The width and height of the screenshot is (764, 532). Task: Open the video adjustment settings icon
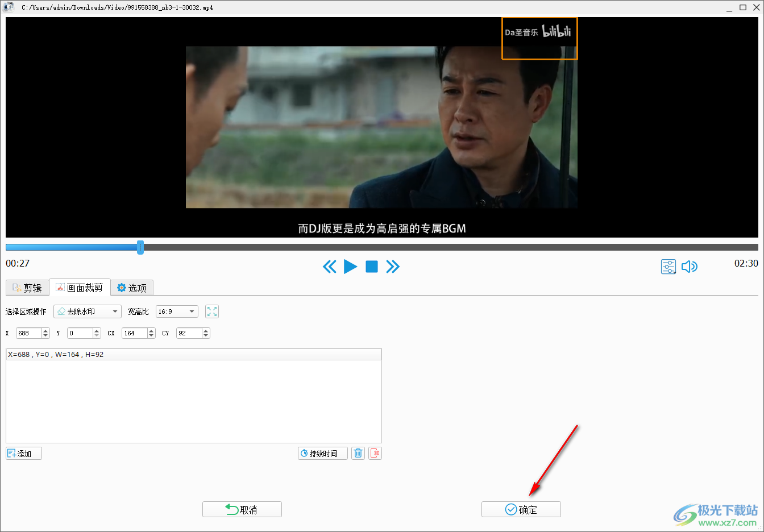pos(668,267)
